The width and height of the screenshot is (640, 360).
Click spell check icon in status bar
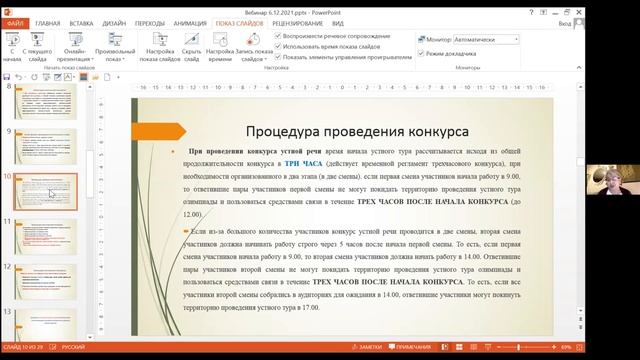53,347
